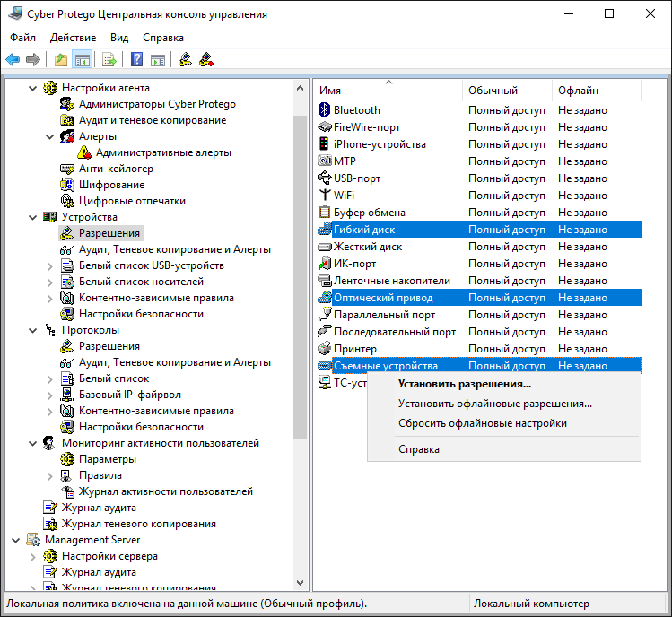Click the Back arrow toolbar icon
This screenshot has width=672, height=617.
click(13, 59)
